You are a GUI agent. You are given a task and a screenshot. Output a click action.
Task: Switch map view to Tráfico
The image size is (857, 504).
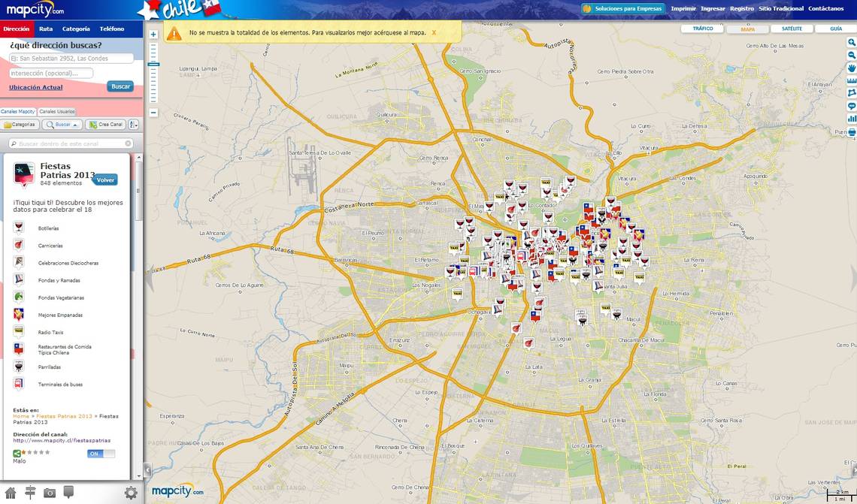pos(703,29)
